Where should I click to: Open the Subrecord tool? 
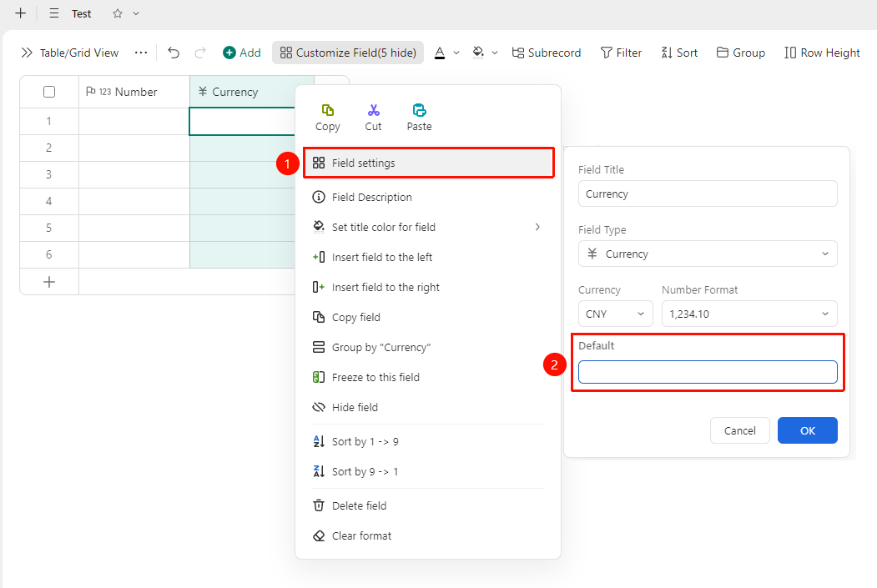point(547,53)
